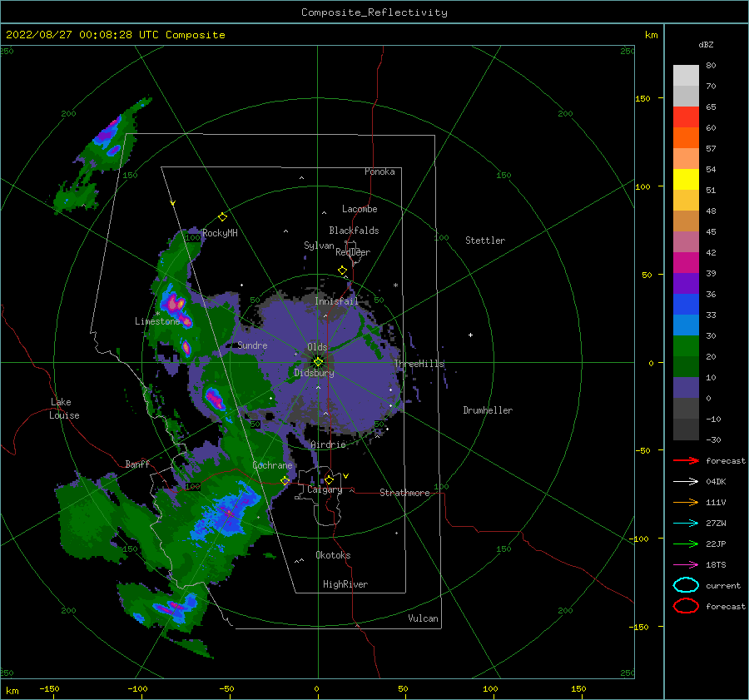Click the -150 tick on bottom axis

49,688
